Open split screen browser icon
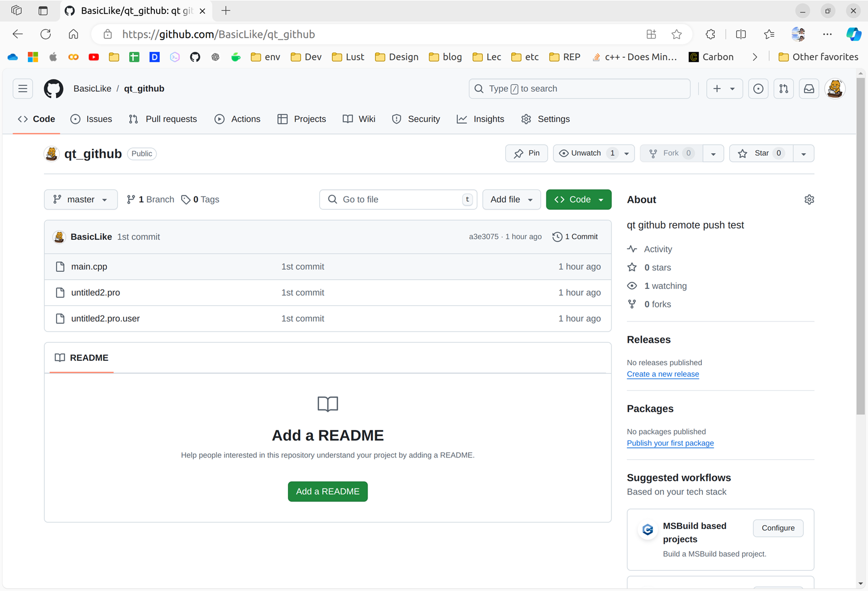The height and width of the screenshot is (591, 868). [x=741, y=34]
